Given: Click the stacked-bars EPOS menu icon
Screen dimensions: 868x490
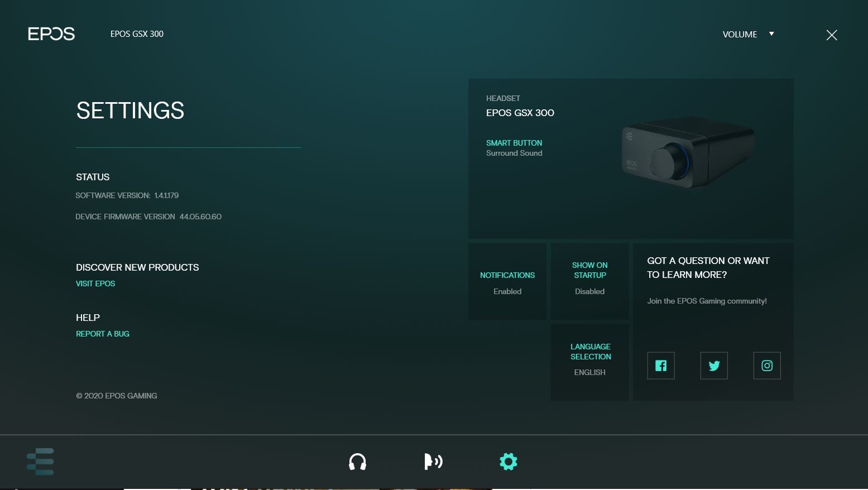Looking at the screenshot, I should [40, 462].
